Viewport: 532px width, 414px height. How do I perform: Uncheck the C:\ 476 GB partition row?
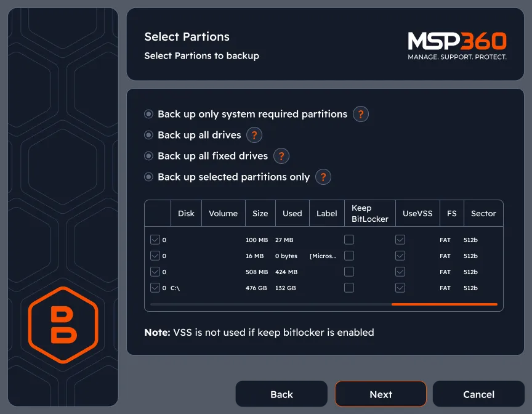coord(155,288)
